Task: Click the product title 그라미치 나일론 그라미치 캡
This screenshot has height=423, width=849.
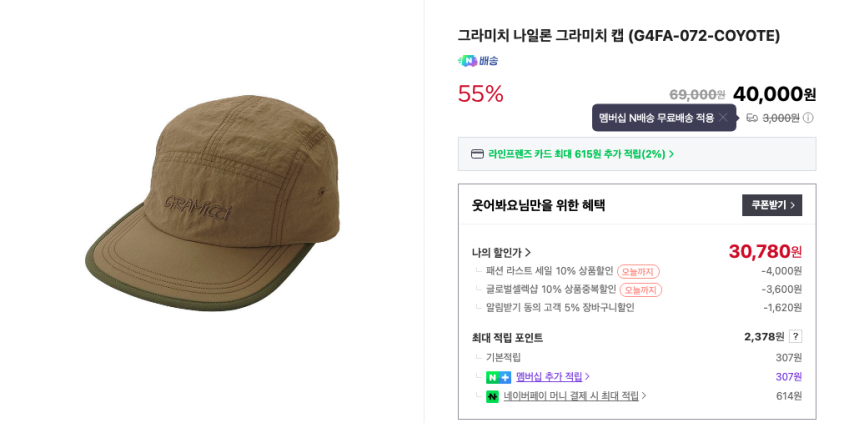Action: click(x=618, y=36)
